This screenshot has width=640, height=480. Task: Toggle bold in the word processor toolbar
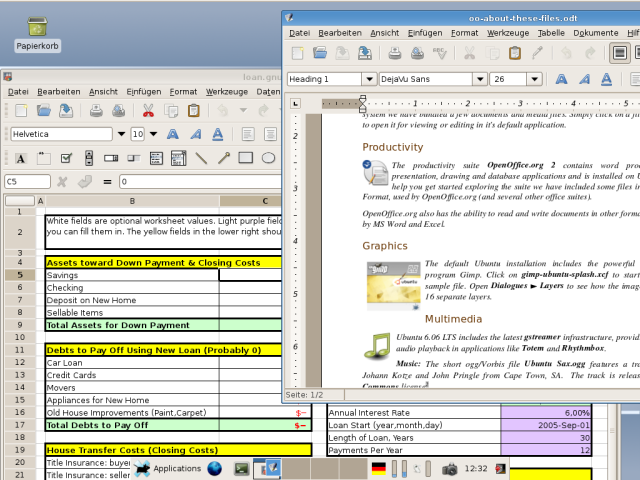562,79
